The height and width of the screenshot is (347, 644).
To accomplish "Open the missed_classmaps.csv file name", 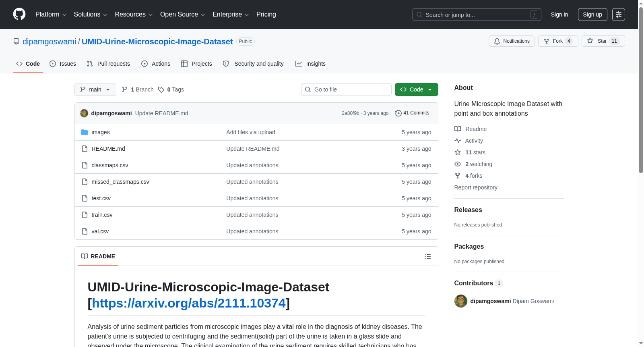I will click(x=120, y=182).
